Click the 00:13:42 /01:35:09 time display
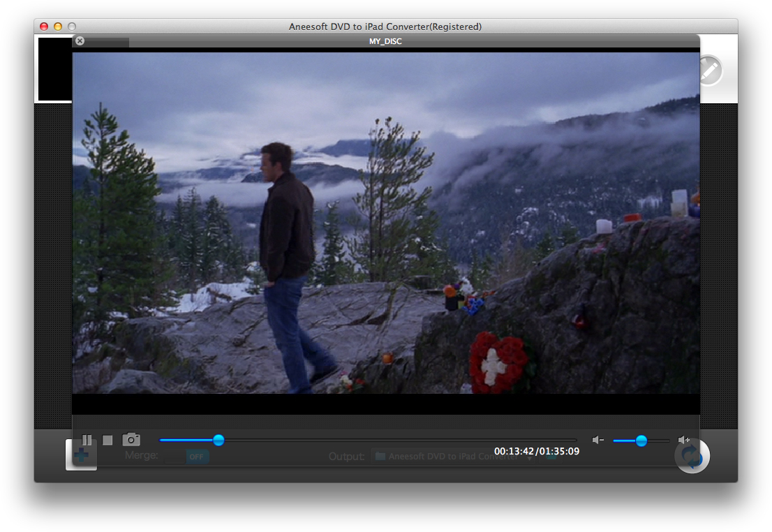 537,451
